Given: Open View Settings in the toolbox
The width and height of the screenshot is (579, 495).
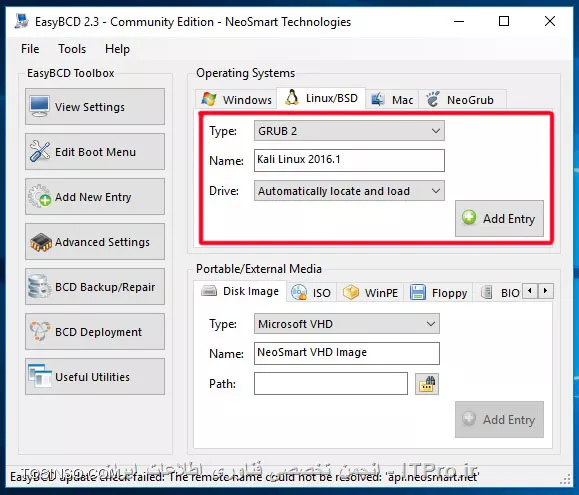Looking at the screenshot, I should [95, 107].
